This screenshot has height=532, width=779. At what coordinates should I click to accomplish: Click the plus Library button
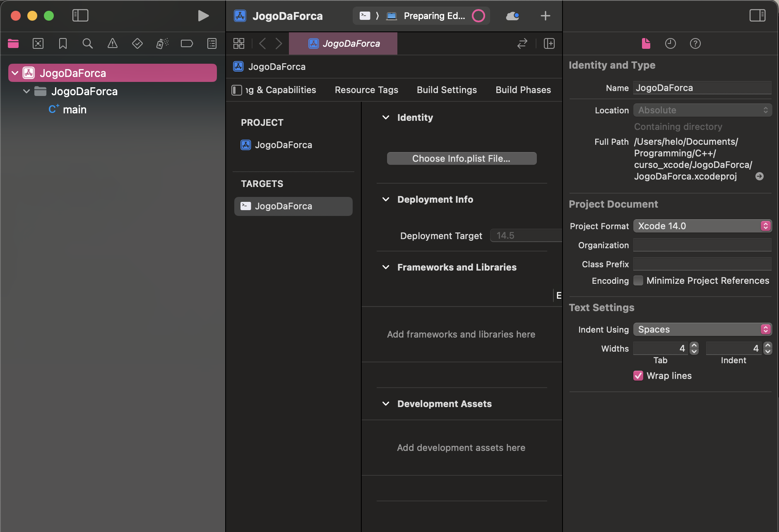pos(546,16)
